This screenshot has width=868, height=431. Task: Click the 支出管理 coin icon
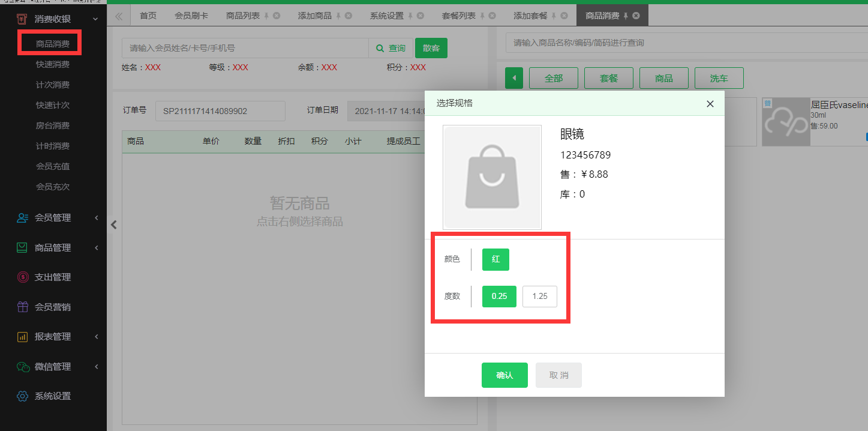click(22, 277)
